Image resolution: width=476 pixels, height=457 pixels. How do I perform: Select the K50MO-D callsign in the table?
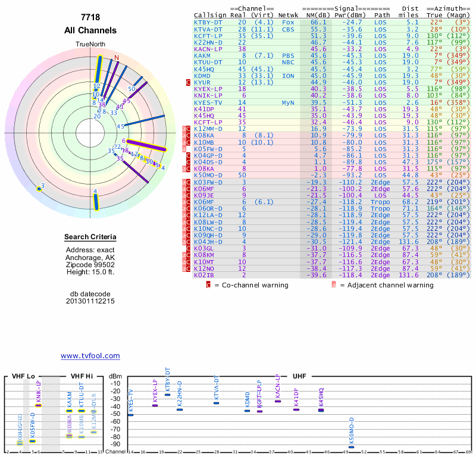point(208,175)
